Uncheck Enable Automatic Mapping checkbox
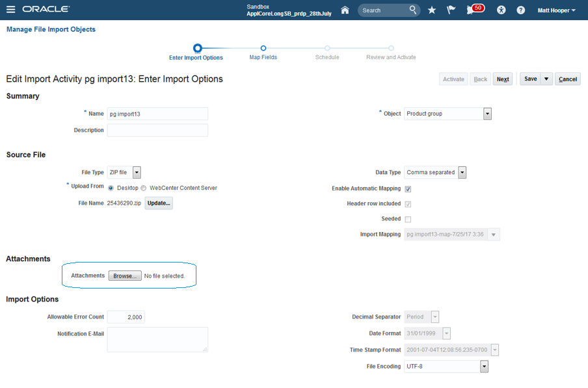 [x=408, y=189]
